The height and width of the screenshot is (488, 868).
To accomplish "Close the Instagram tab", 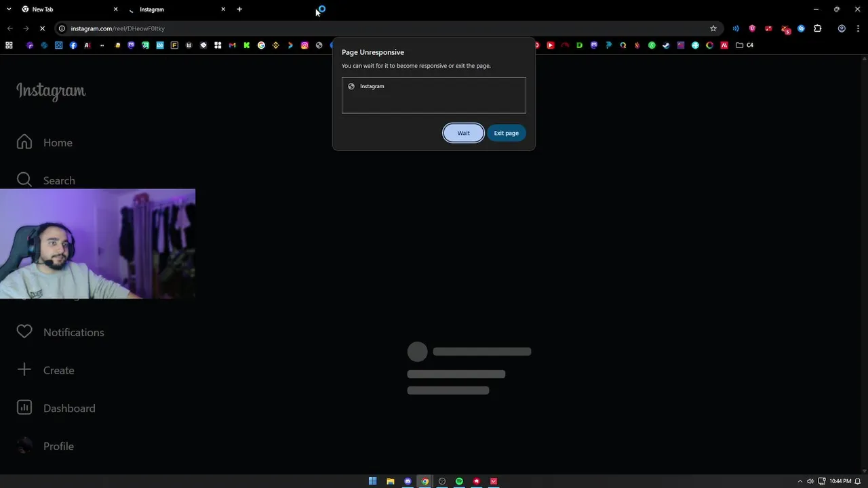I will 223,9.
